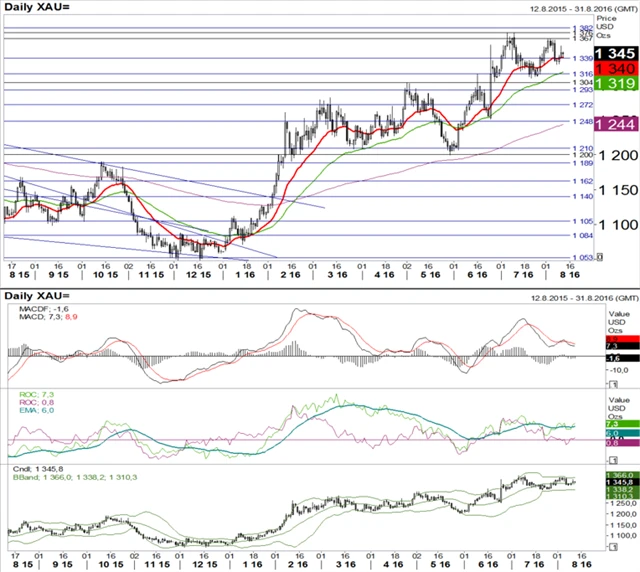
Task: Click the 1 382 resistance level label
Action: point(581,28)
